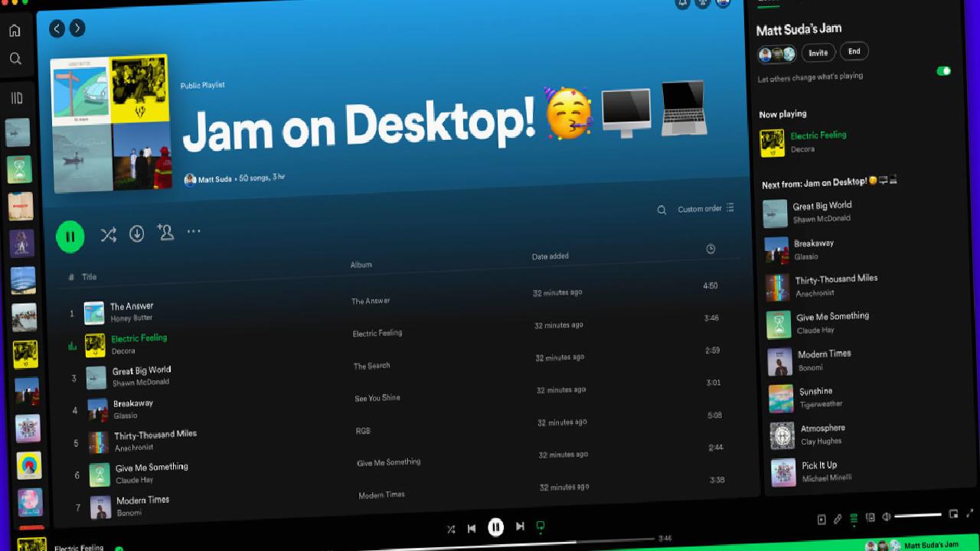Navigate forward with the right arrow
Image resolution: width=980 pixels, height=551 pixels.
(x=77, y=28)
